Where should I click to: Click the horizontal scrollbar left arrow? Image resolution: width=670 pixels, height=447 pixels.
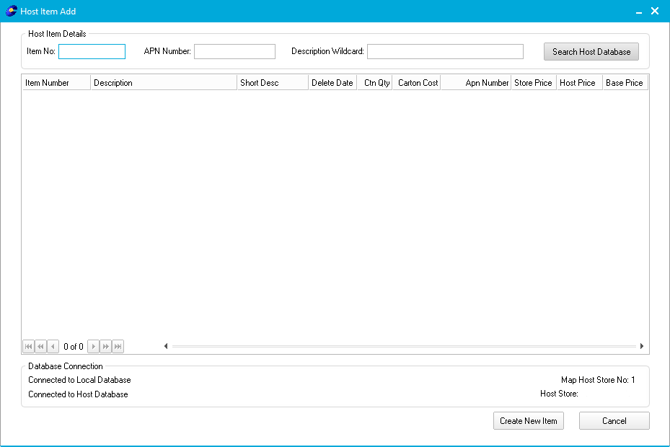point(166,346)
